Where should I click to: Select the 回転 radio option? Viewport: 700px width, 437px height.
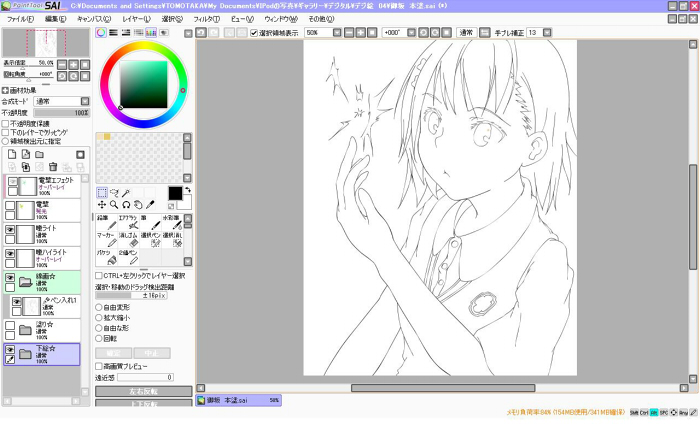pyautogui.click(x=99, y=338)
